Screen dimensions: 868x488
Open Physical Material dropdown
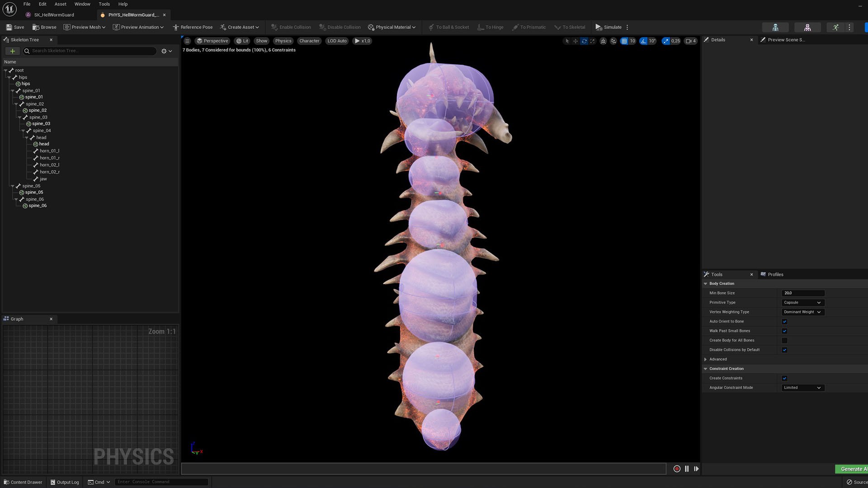click(x=392, y=27)
